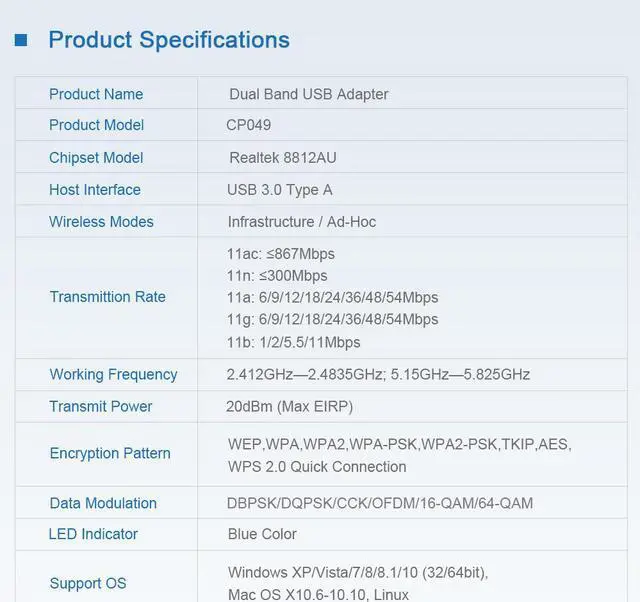Select the Product Model label
The height and width of the screenshot is (602, 640).
coord(96,125)
